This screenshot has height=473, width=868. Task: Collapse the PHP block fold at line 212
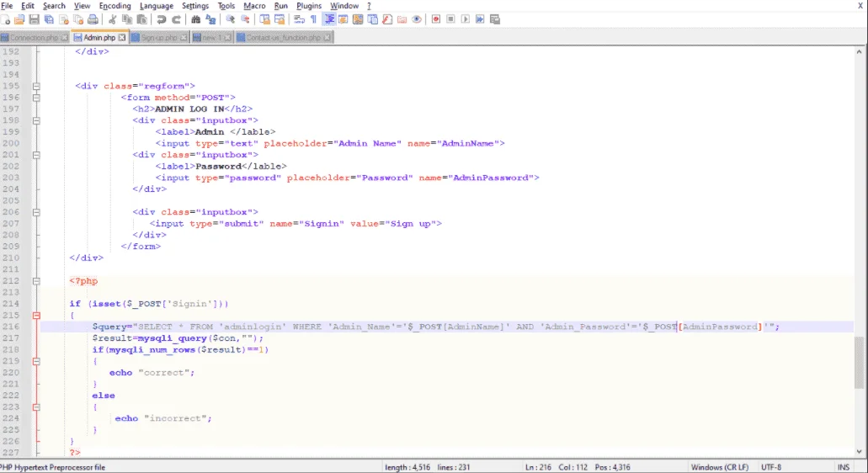[x=36, y=281]
